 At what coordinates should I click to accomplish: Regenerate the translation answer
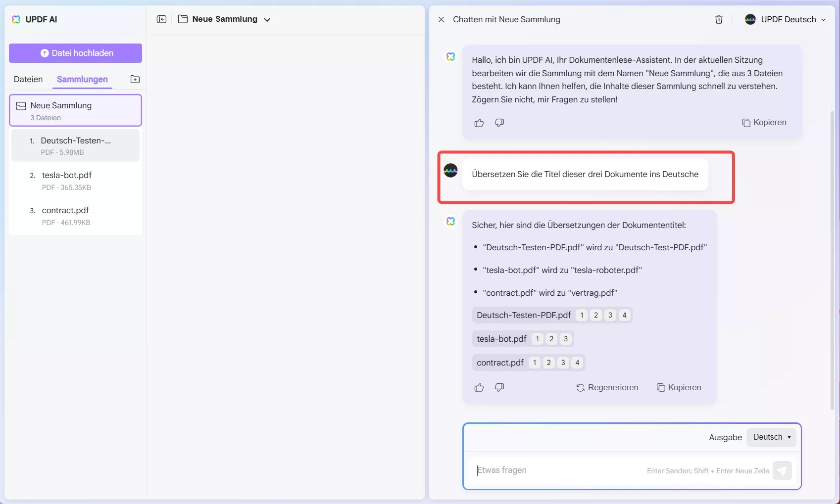click(607, 387)
